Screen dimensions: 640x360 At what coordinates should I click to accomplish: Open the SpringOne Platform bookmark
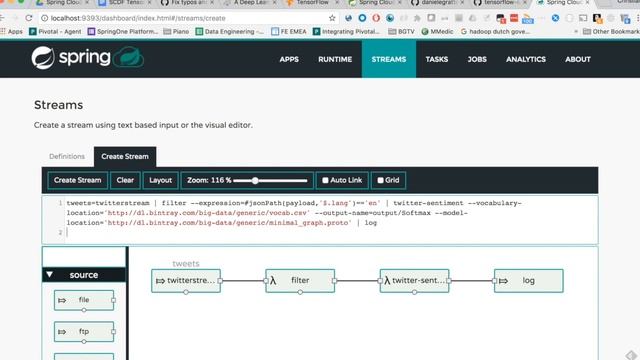coord(123,31)
